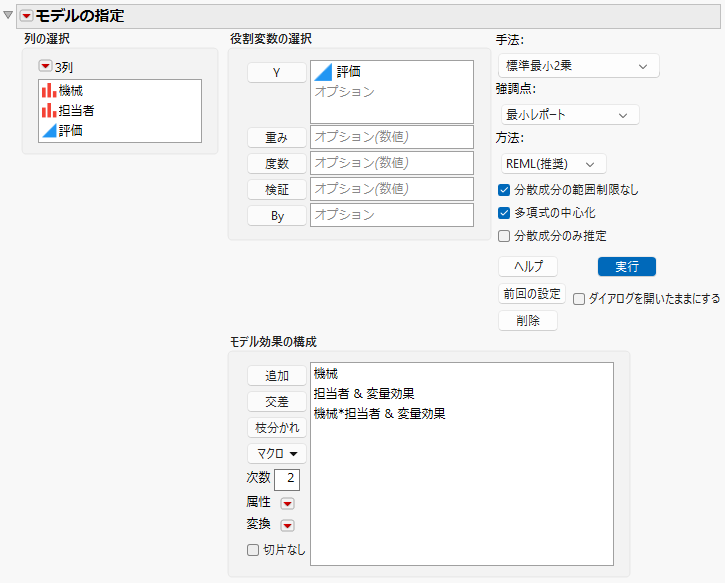Open the 手法 dropdown showing 標準最小2乗

[578, 66]
